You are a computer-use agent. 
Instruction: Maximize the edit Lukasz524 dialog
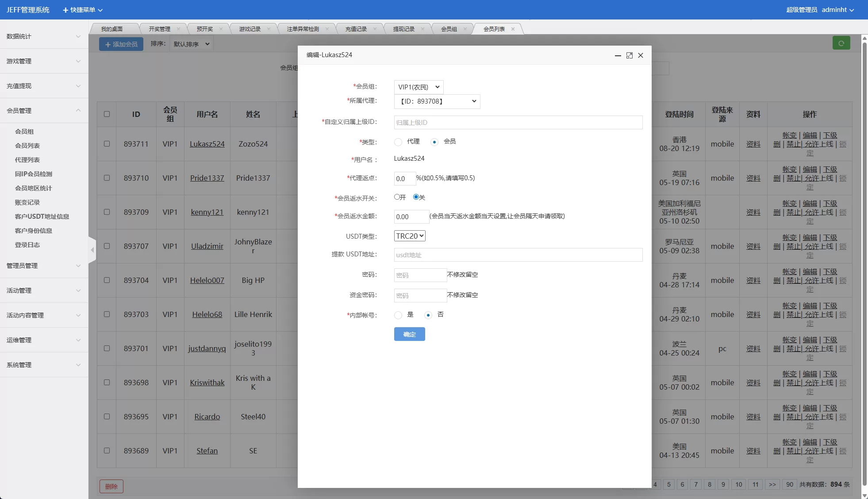pyautogui.click(x=629, y=55)
